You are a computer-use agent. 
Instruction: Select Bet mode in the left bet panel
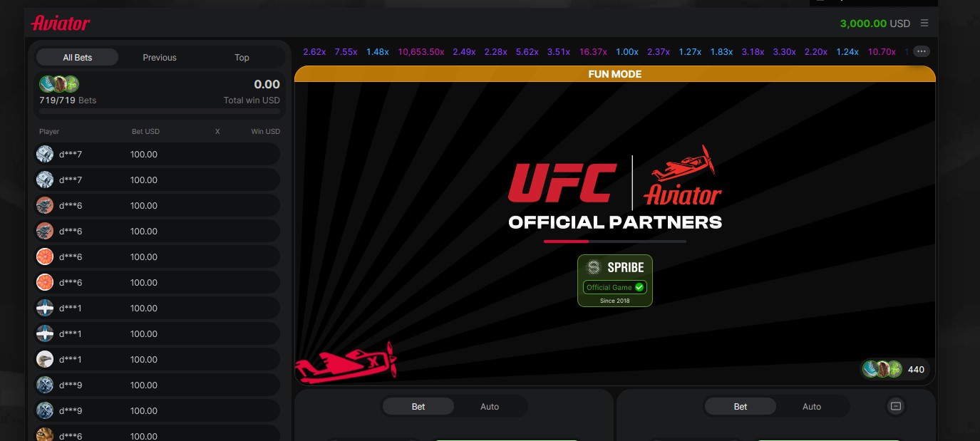[418, 407]
